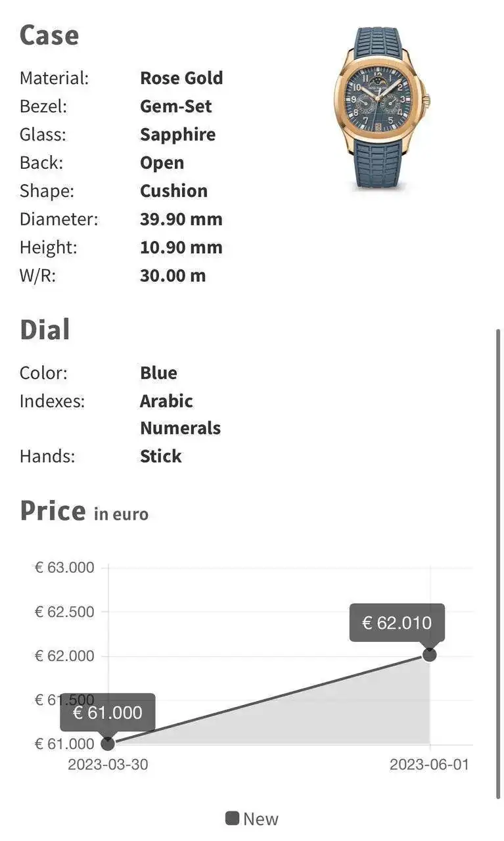Click the Price section heading
Screen dimensions: 504x841
point(53,511)
